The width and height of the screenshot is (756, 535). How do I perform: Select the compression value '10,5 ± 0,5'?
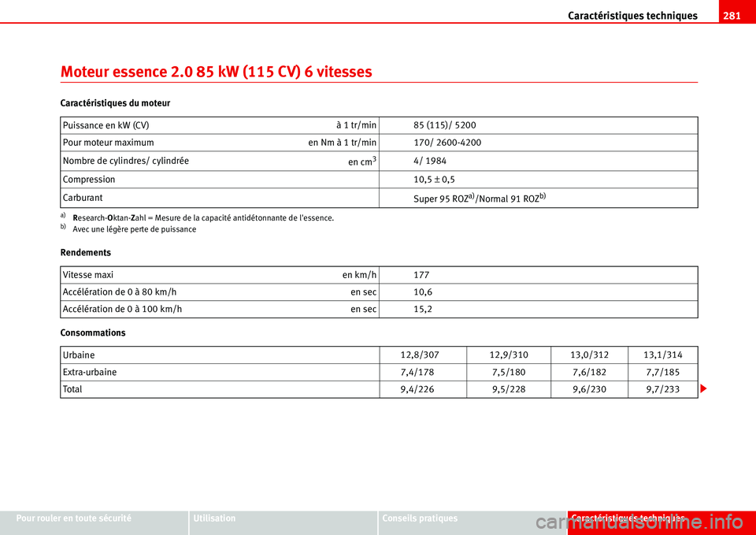[x=435, y=180]
